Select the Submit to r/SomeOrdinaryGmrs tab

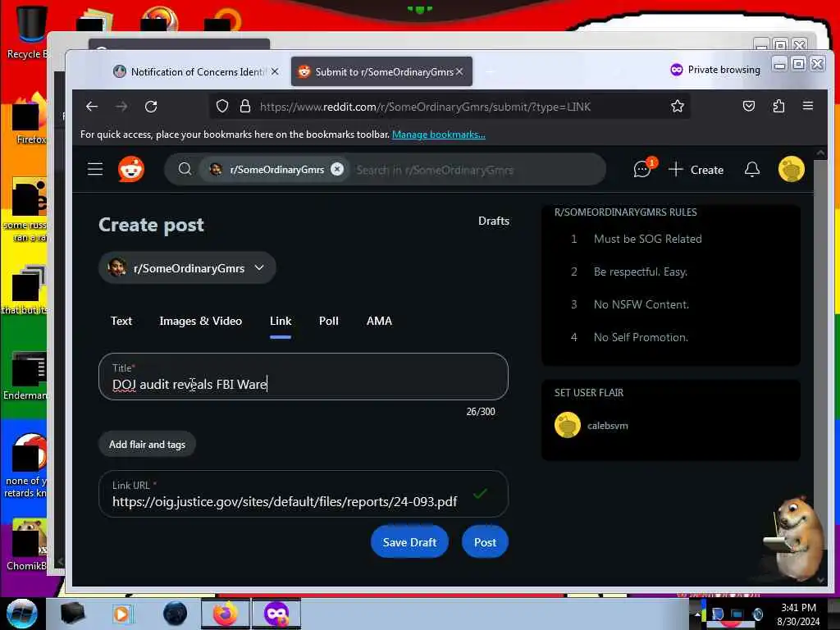(x=381, y=72)
